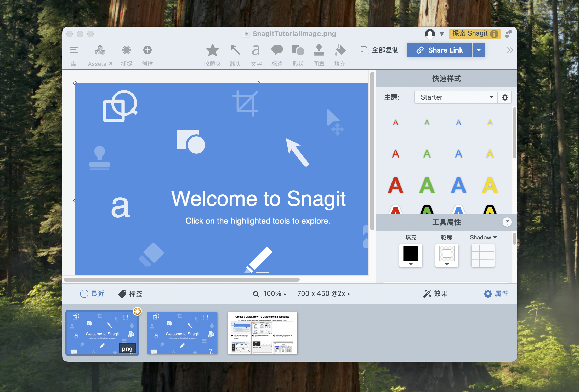The image size is (579, 392).
Task: Toggle the Tags button
Action: tap(130, 294)
